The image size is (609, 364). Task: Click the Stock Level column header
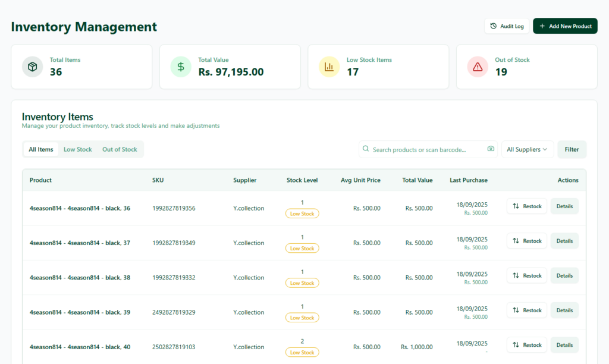coord(302,180)
